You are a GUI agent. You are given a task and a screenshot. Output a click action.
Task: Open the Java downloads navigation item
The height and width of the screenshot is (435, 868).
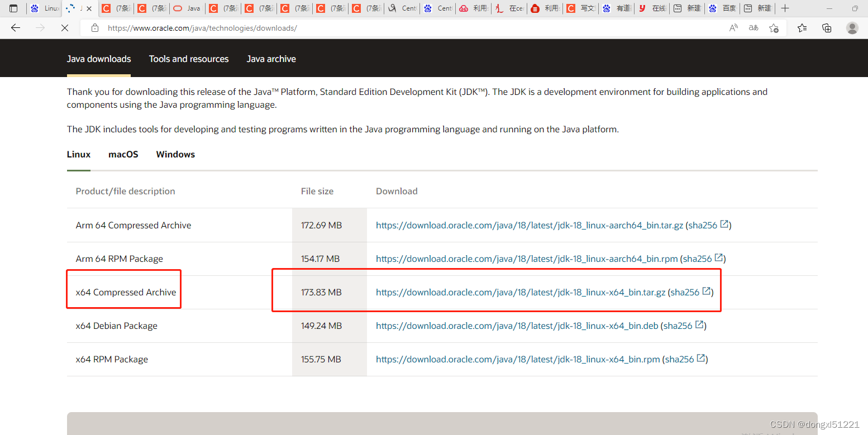tap(99, 59)
